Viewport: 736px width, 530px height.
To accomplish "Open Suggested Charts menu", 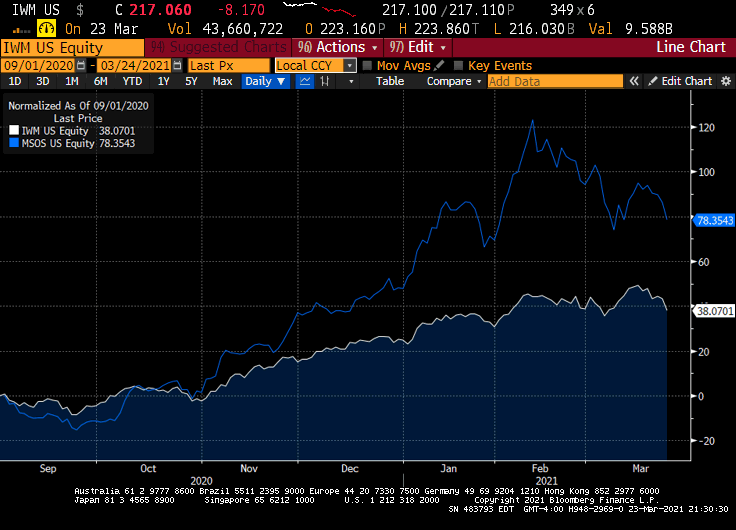I will pyautogui.click(x=219, y=47).
